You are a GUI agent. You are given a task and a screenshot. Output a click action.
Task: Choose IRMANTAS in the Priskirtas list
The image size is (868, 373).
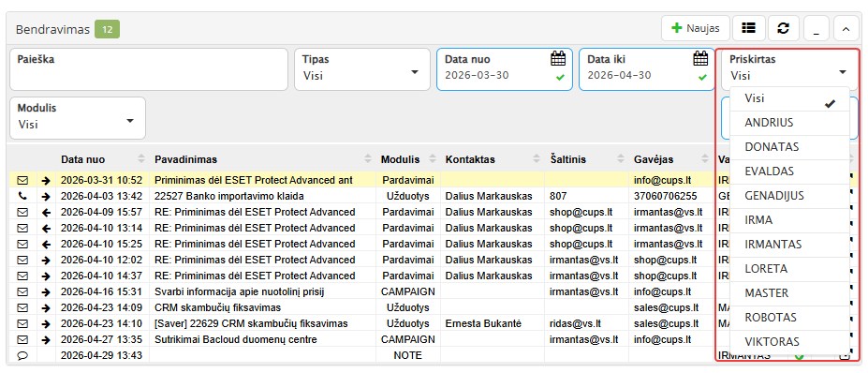tap(790, 245)
